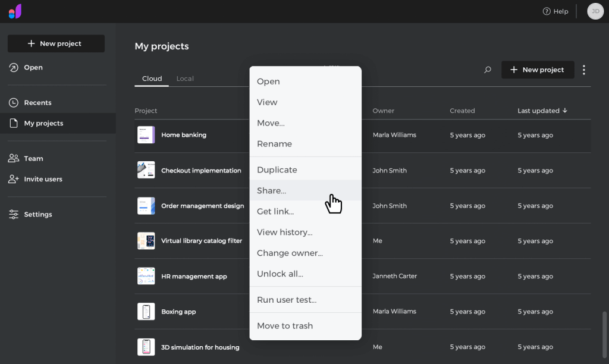The image size is (609, 364).
Task: Click the Invite users person-plus icon
Action: (13, 179)
